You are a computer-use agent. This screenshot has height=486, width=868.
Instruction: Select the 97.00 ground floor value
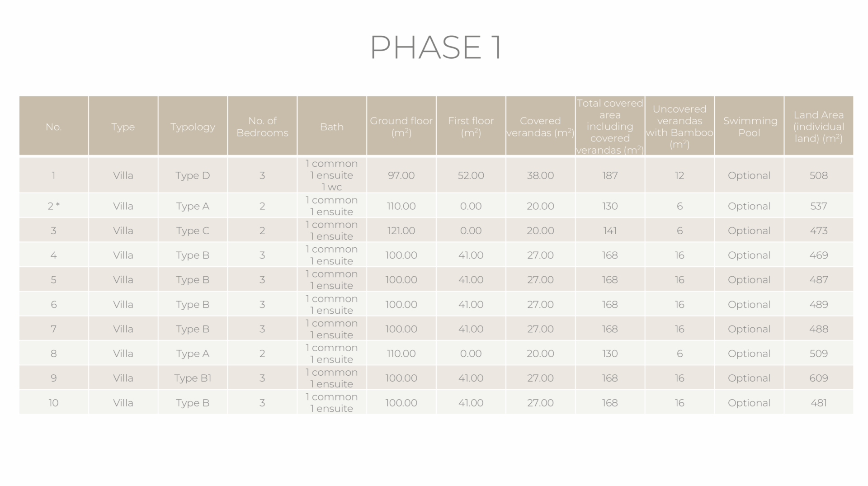coord(401,175)
